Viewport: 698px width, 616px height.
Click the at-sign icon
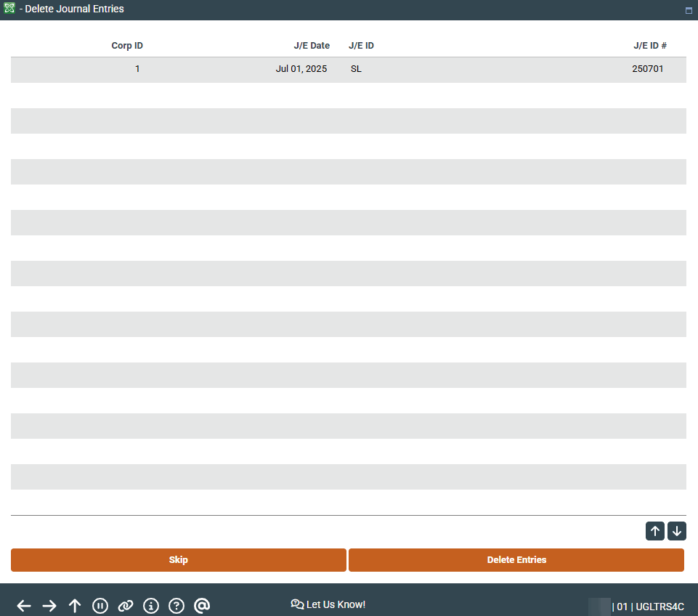pyautogui.click(x=202, y=606)
